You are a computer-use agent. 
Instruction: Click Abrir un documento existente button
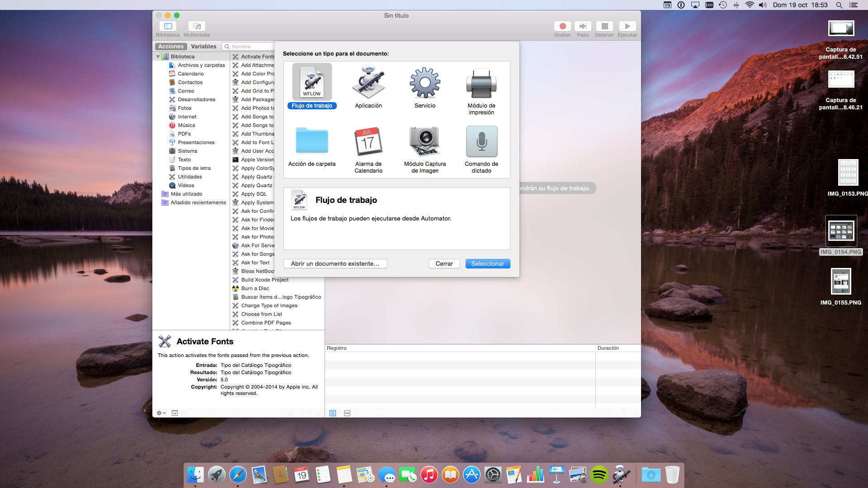coord(335,263)
